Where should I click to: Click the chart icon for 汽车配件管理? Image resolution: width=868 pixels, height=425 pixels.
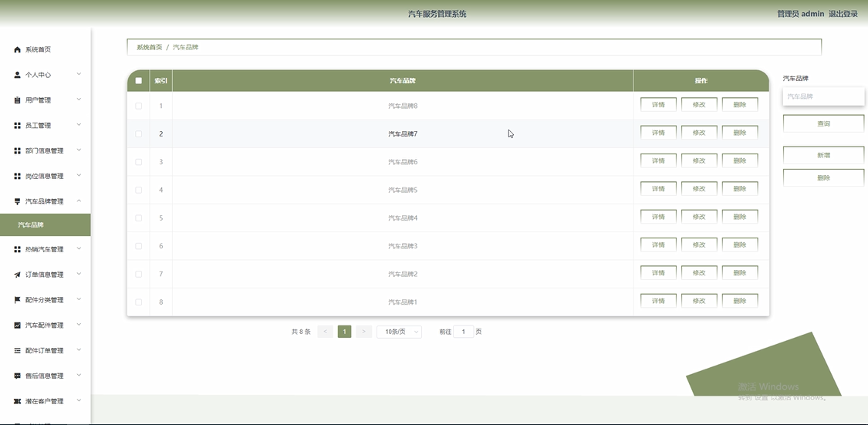17,325
